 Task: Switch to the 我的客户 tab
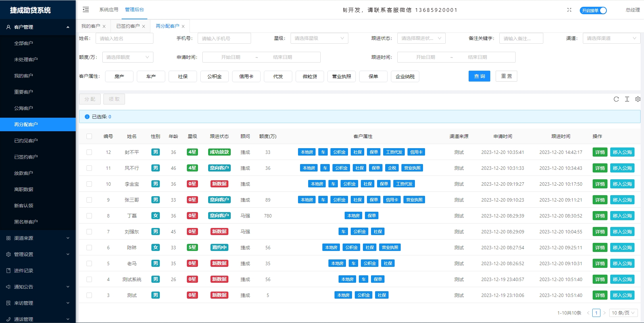[91, 26]
